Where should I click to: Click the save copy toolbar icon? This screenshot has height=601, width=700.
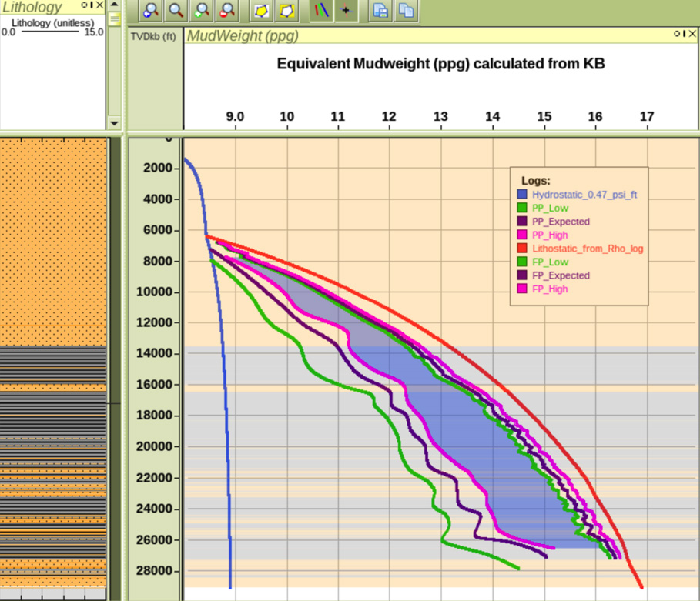pos(380,10)
